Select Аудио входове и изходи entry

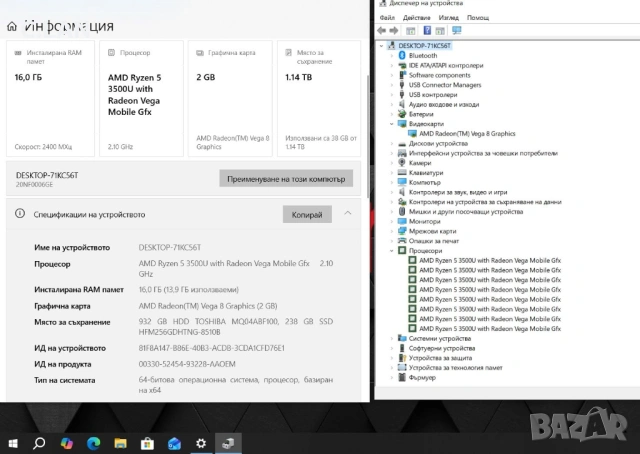[444, 105]
